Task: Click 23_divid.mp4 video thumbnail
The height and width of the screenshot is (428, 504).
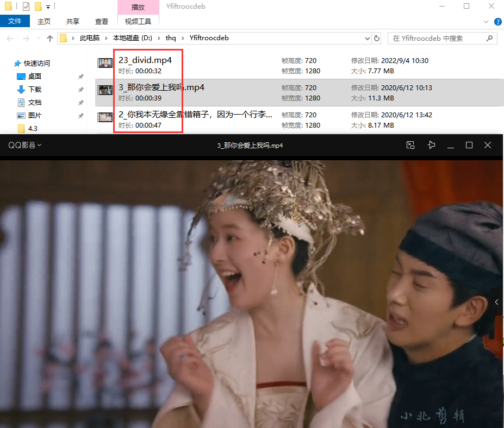Action: tap(105, 63)
